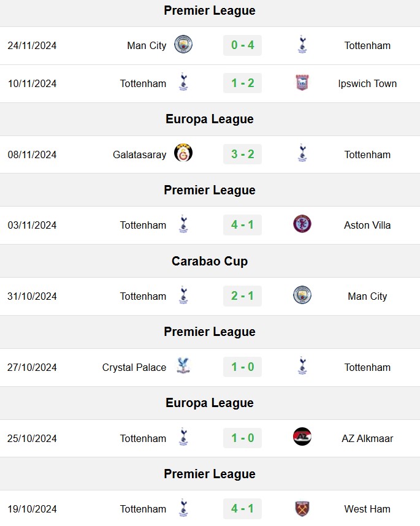Click the West Ham crest

pyautogui.click(x=302, y=509)
